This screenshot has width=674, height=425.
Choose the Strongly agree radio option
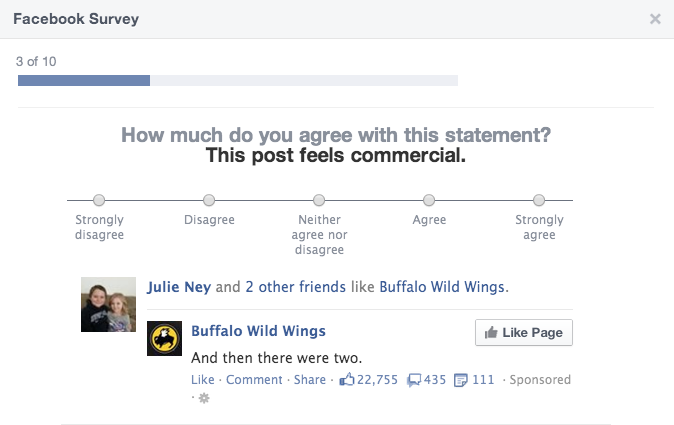539,200
